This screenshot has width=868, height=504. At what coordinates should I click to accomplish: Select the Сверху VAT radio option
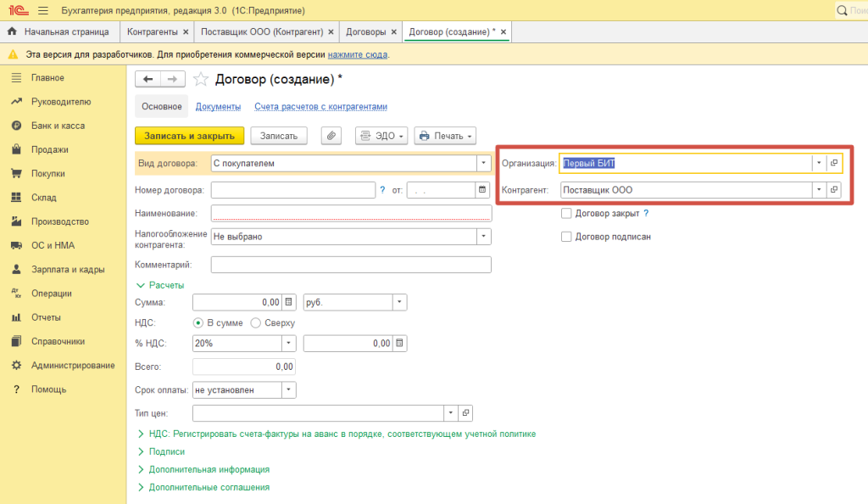point(256,322)
